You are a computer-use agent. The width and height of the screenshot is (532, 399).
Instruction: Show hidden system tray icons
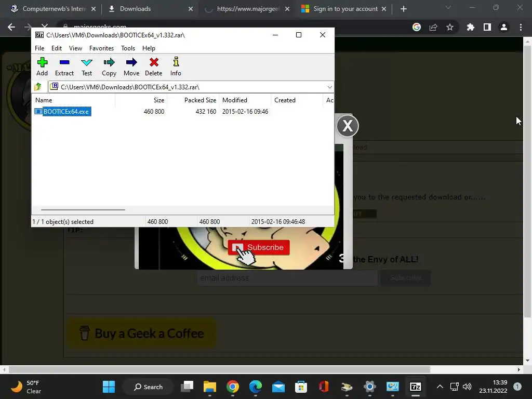[x=440, y=387]
